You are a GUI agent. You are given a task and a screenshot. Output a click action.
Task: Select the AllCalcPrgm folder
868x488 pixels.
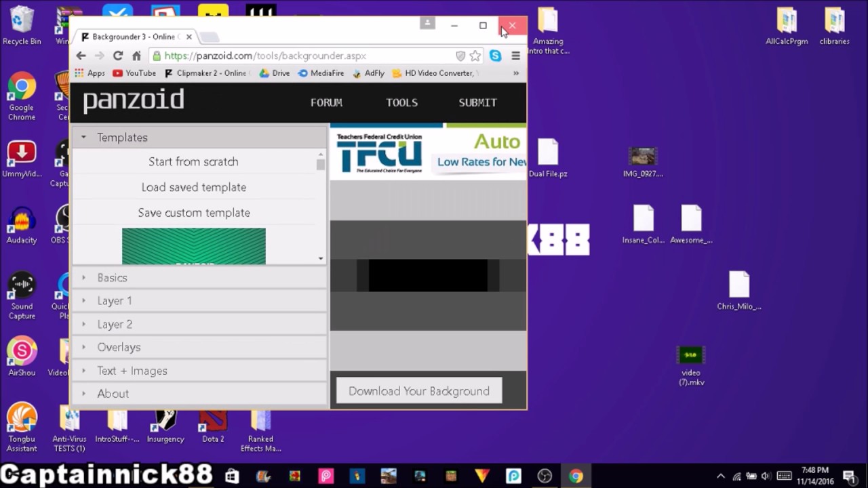pyautogui.click(x=787, y=26)
